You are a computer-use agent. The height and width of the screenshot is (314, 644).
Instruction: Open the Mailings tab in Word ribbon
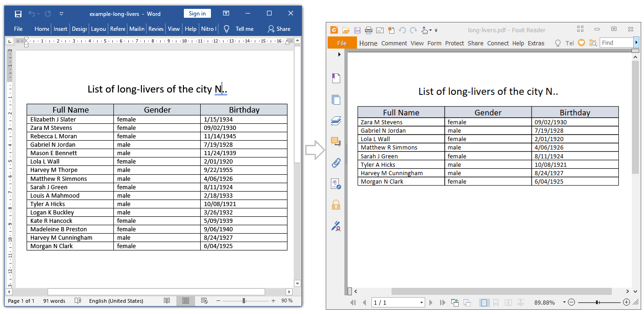136,29
